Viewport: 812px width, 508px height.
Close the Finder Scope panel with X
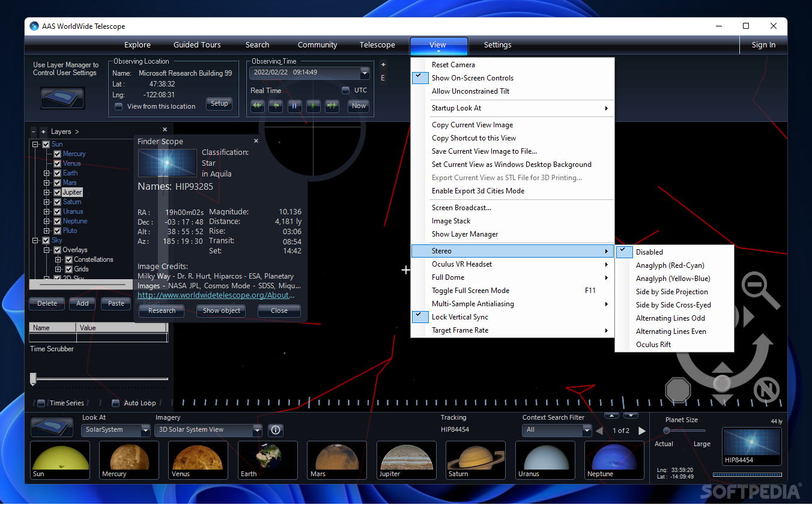point(256,141)
